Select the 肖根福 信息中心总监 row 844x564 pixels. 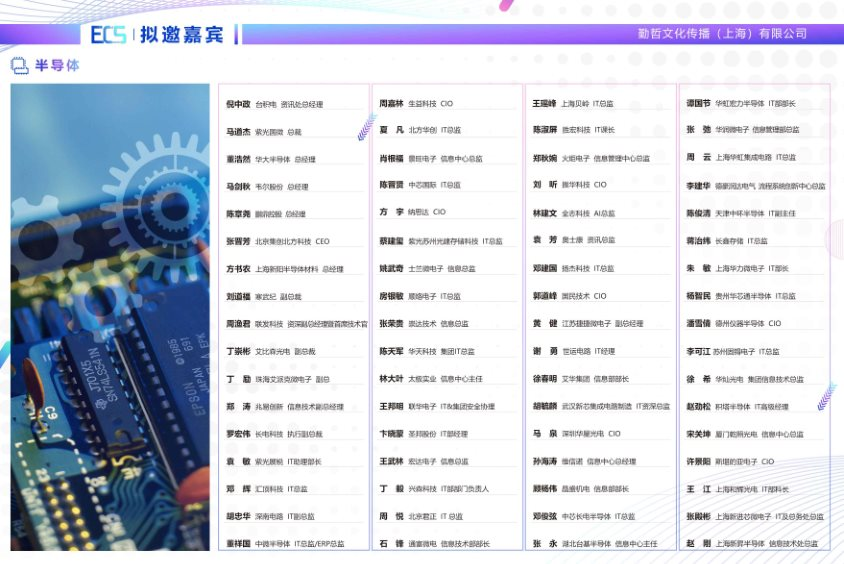tap(431, 159)
